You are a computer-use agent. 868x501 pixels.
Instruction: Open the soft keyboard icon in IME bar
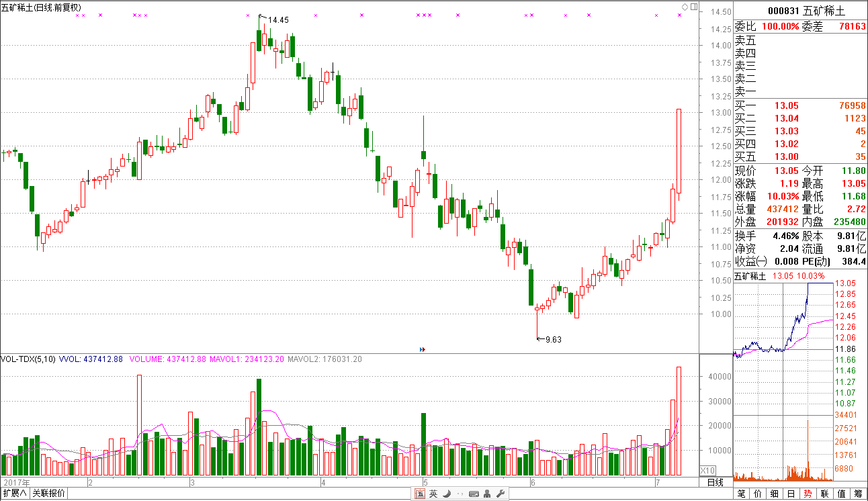[x=474, y=494]
